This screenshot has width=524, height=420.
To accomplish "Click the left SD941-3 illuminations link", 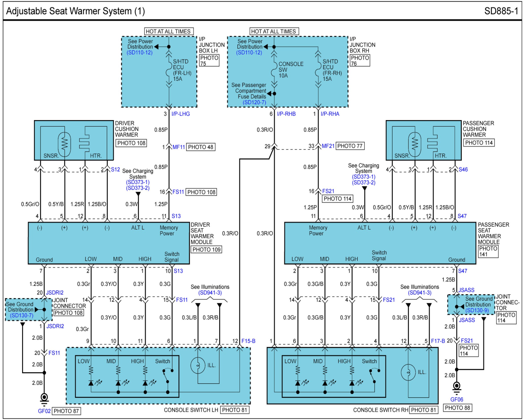I will click(x=210, y=293).
